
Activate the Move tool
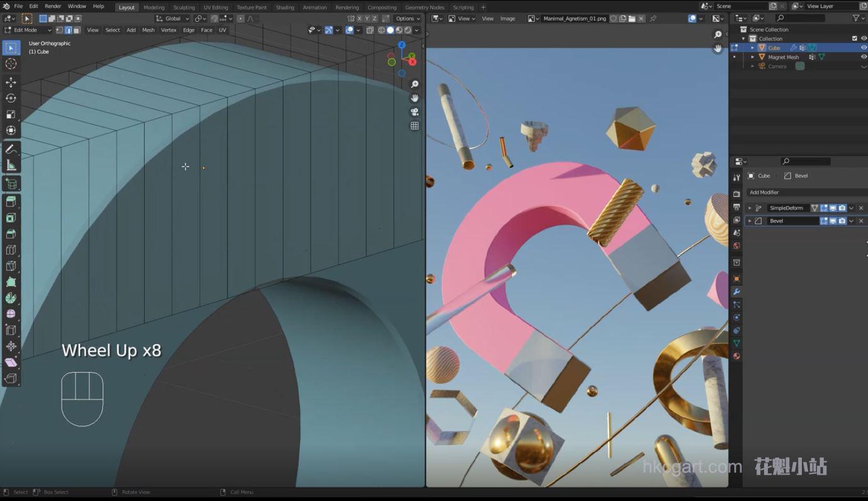(11, 82)
